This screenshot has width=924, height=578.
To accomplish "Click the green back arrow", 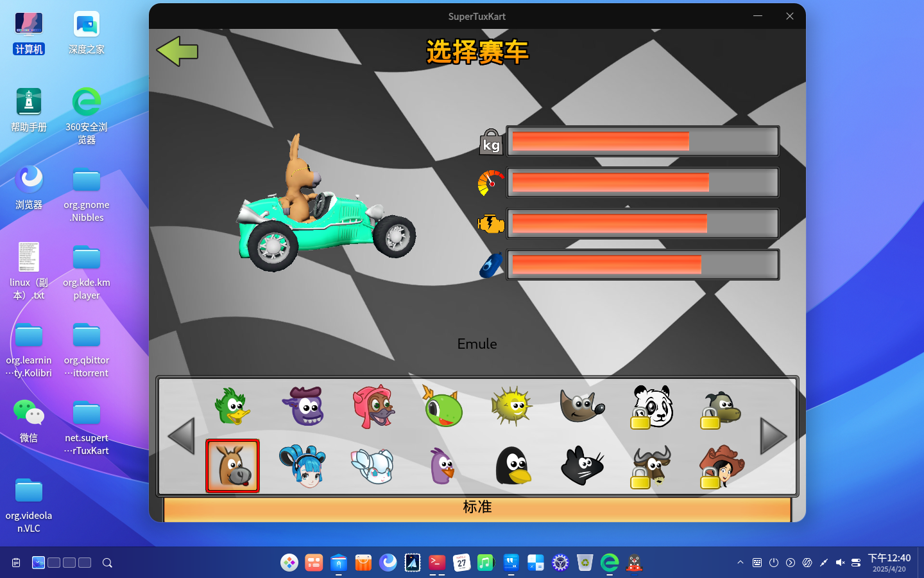I will point(177,51).
